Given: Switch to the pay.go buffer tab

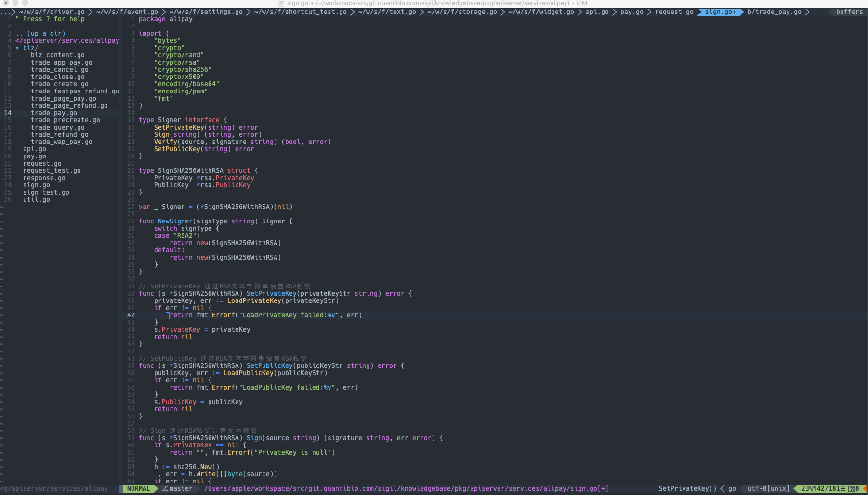Looking at the screenshot, I should [632, 12].
